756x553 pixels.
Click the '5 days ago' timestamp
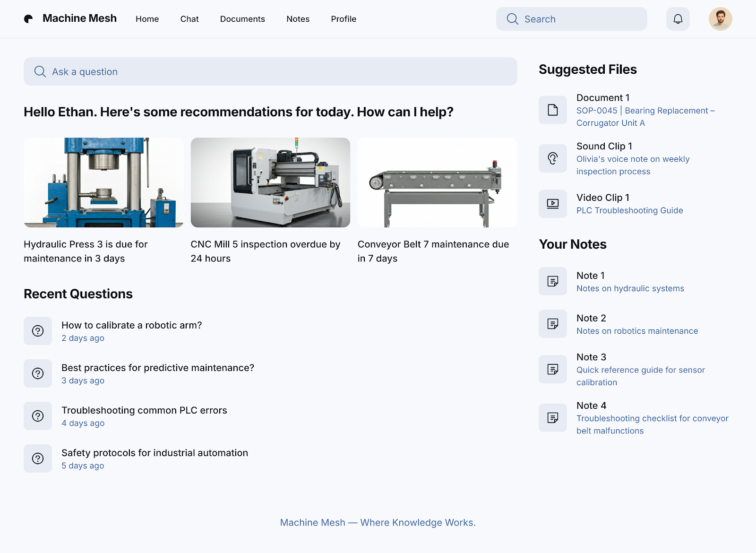click(x=83, y=466)
